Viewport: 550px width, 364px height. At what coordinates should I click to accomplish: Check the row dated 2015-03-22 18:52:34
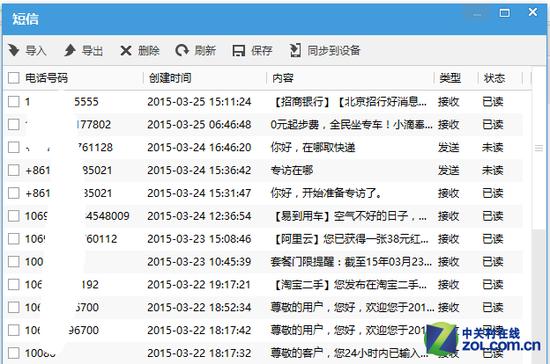pyautogui.click(x=14, y=307)
